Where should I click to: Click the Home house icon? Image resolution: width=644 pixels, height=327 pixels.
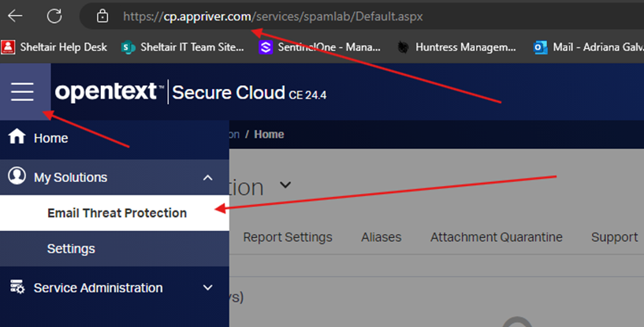pos(17,136)
